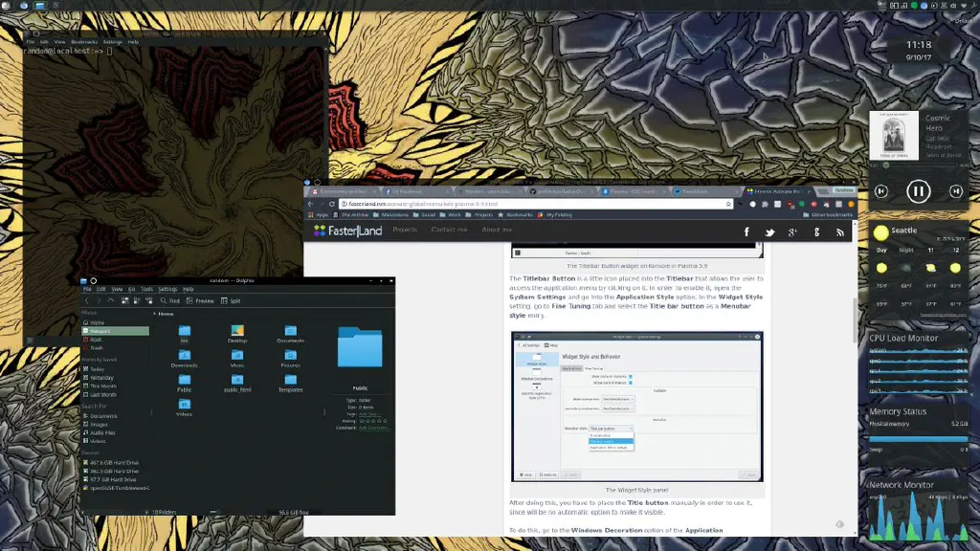Go up one folder in Dolphin
The height and width of the screenshot is (551, 980).
[111, 300]
